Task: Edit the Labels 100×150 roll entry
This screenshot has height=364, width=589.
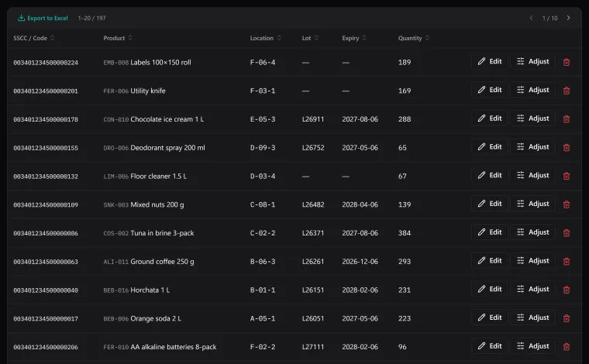Action: click(490, 61)
